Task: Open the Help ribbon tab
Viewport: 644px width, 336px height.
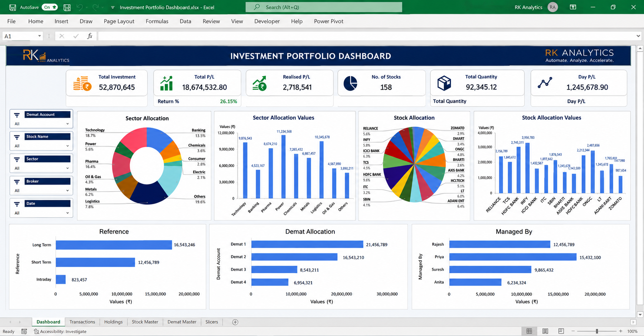Action: coord(297,21)
